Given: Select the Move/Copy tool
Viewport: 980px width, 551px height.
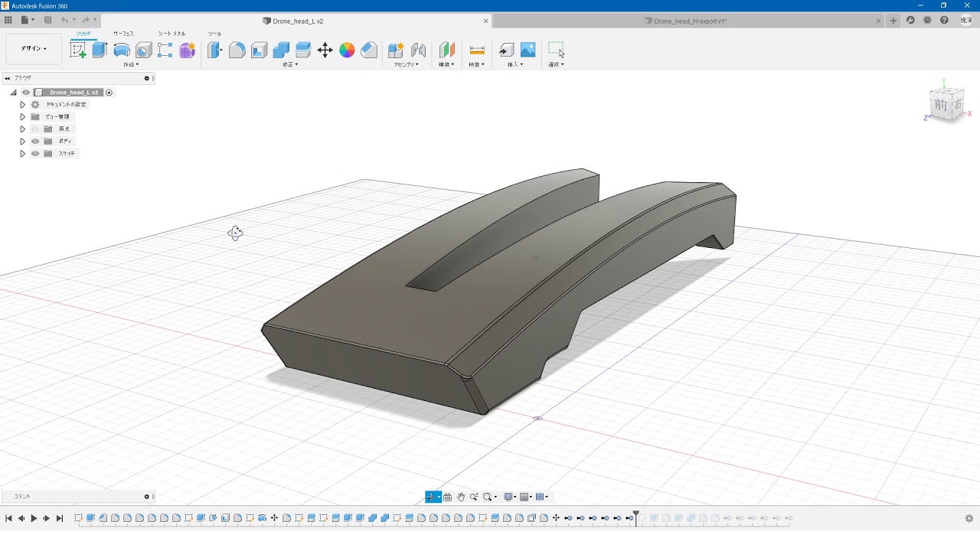Looking at the screenshot, I should click(325, 51).
